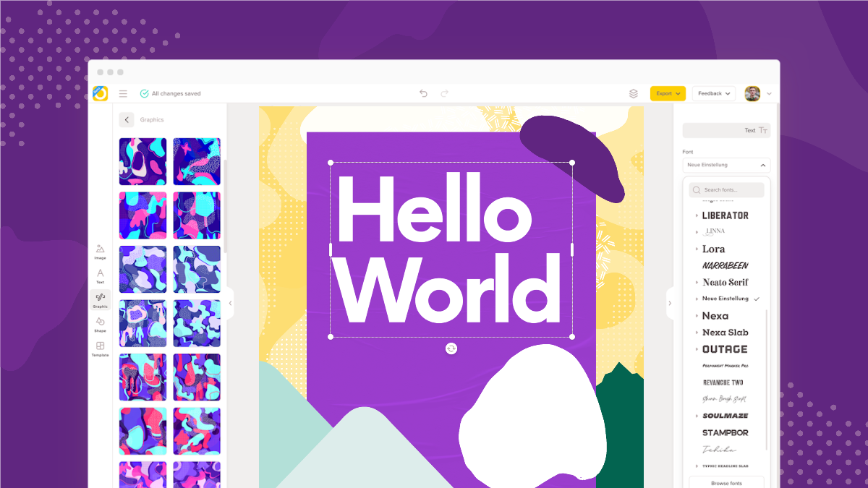Click the undo arrow

click(x=423, y=93)
